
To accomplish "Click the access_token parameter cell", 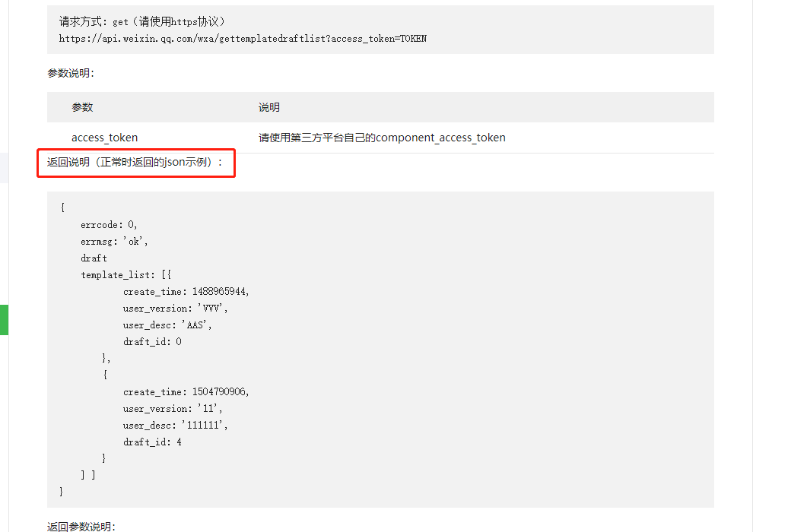I will tap(104, 138).
